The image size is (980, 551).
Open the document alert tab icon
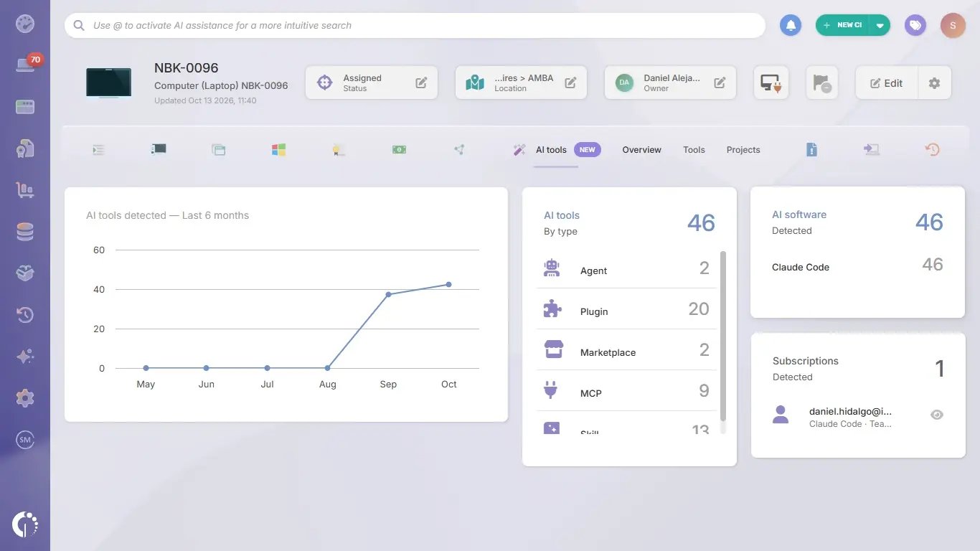click(811, 149)
